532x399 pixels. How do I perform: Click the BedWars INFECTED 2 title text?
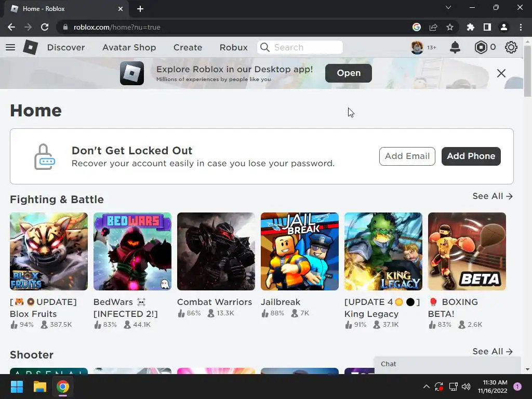[x=126, y=308]
